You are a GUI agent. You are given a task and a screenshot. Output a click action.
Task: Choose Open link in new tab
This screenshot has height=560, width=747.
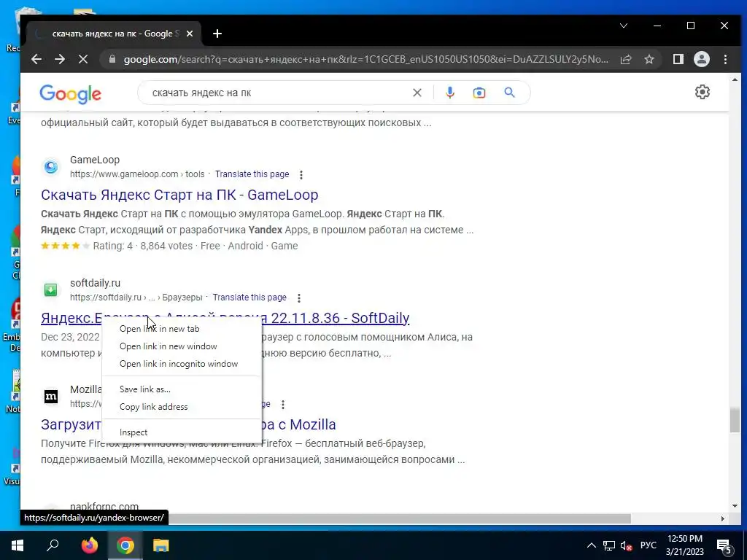[x=182, y=329]
